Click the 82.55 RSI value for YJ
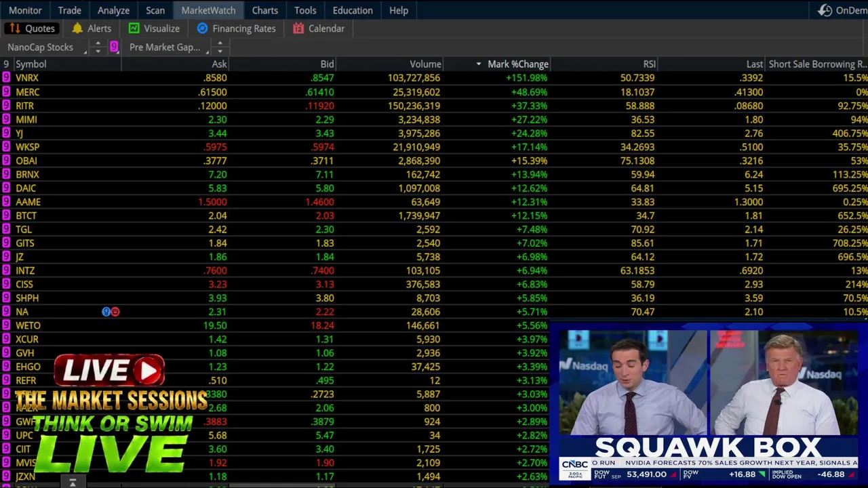 click(x=643, y=133)
